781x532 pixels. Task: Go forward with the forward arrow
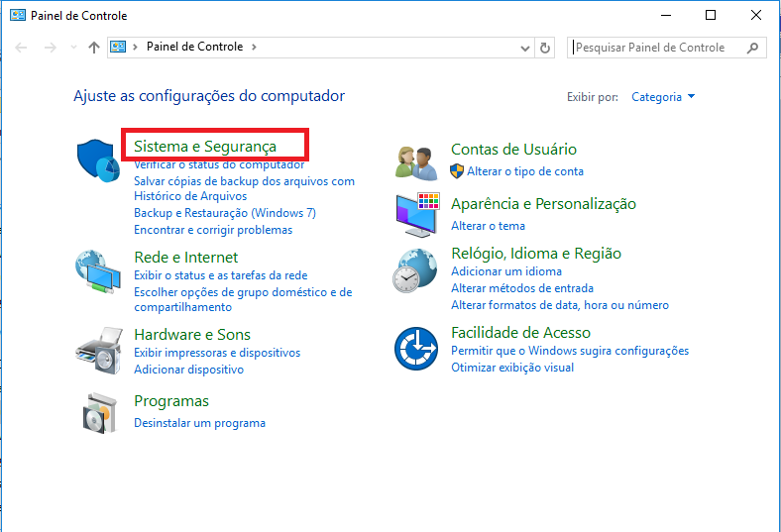[x=51, y=48]
